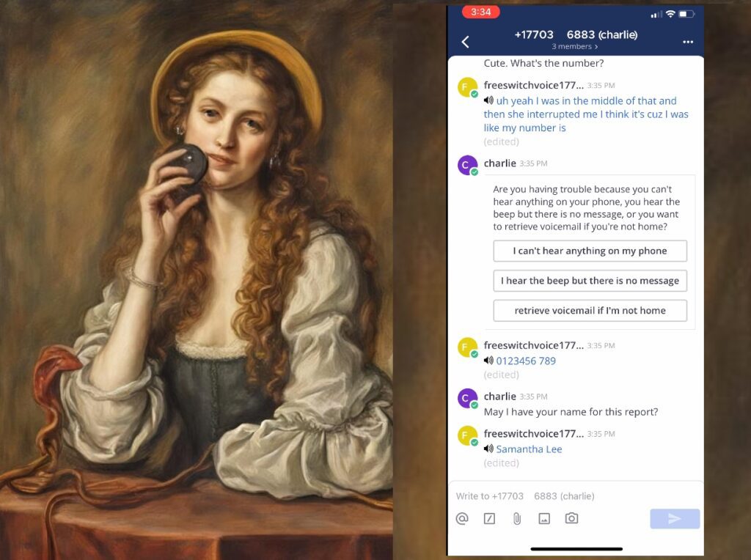Tap the yellow freeswitchvoice avatar near 'Samantha Lee'

[x=467, y=435]
